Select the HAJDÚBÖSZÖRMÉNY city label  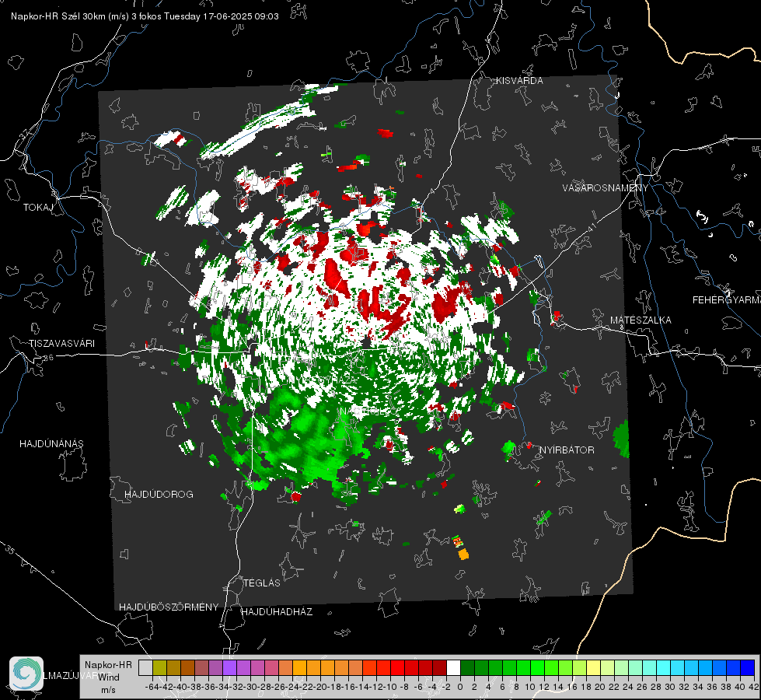pos(169,607)
